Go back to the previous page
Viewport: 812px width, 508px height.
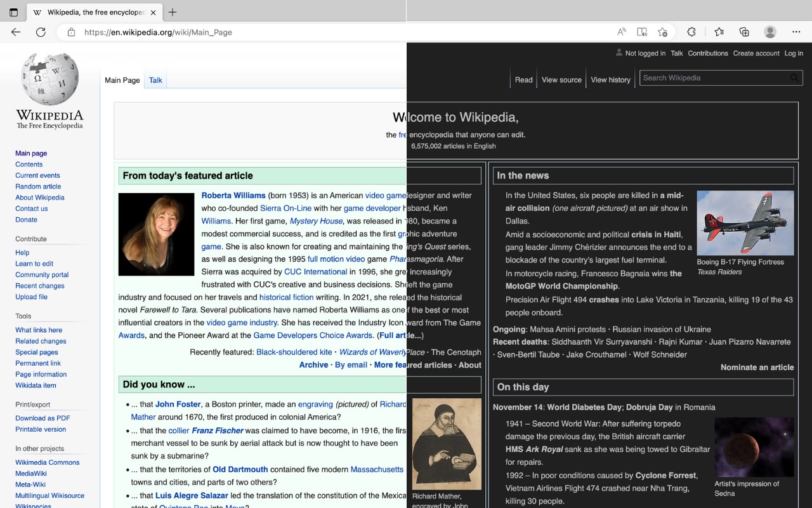coord(16,32)
